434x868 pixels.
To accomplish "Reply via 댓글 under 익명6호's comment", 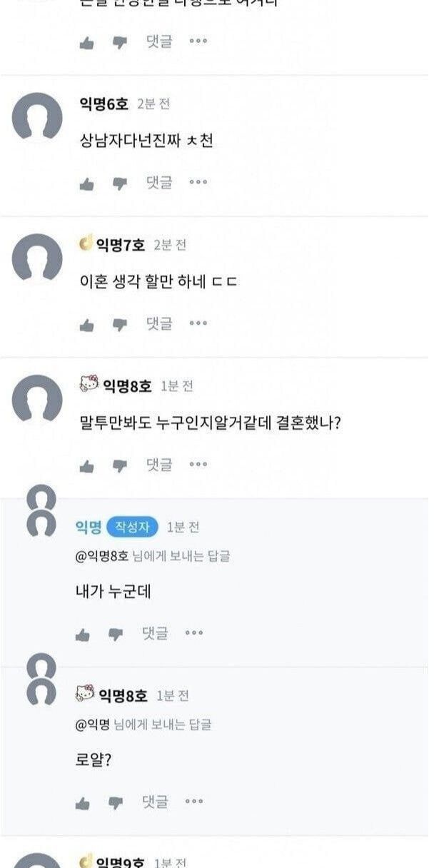I will [x=159, y=183].
